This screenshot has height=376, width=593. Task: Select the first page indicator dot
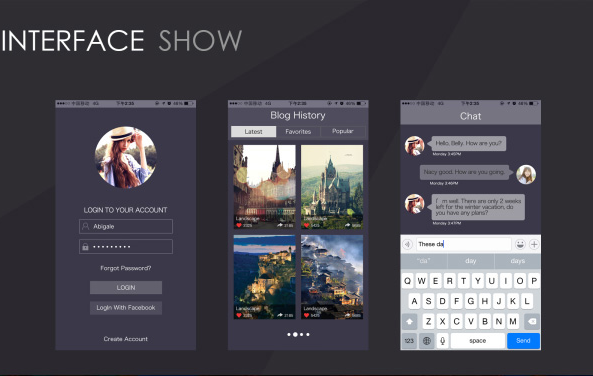pos(289,334)
